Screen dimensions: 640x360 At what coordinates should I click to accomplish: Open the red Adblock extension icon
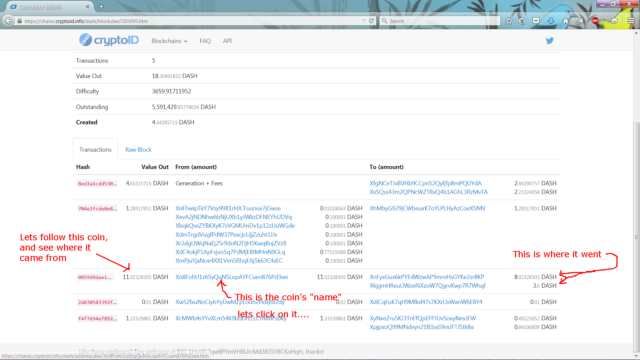(x=596, y=21)
